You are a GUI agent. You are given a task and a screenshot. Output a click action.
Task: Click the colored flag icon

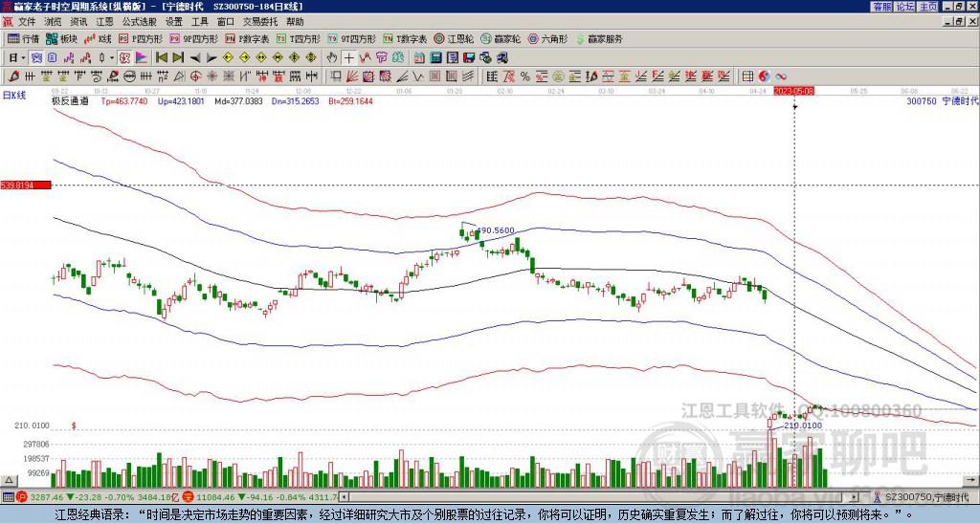142,58
